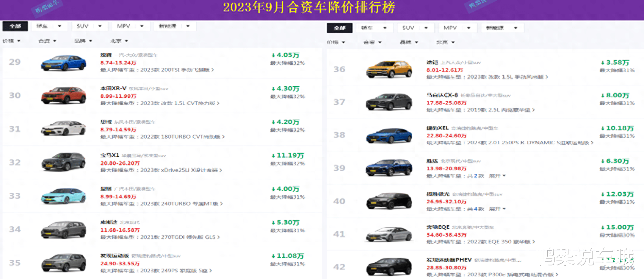Click the 库斯途 MPV thumbnail
This screenshot has height=279, width=644.
(x=63, y=229)
